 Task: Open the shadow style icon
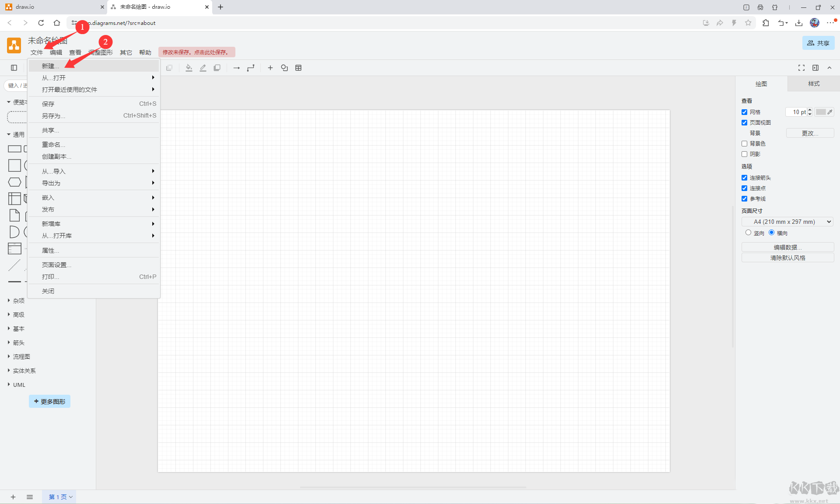pyautogui.click(x=217, y=68)
